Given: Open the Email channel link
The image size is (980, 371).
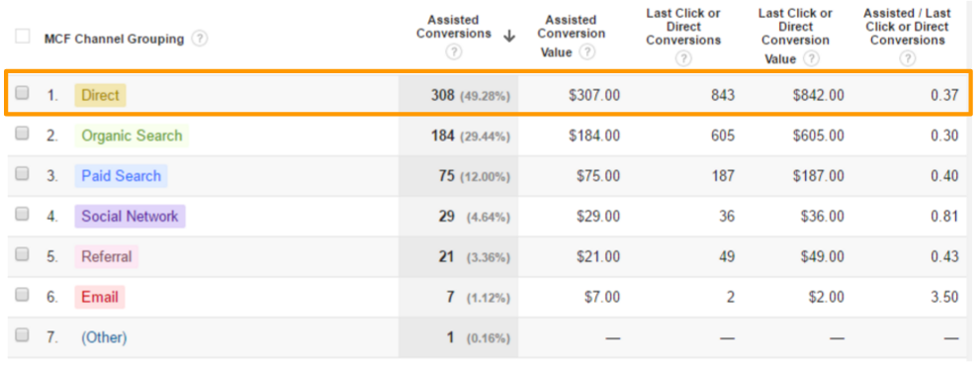Looking at the screenshot, I should [100, 297].
